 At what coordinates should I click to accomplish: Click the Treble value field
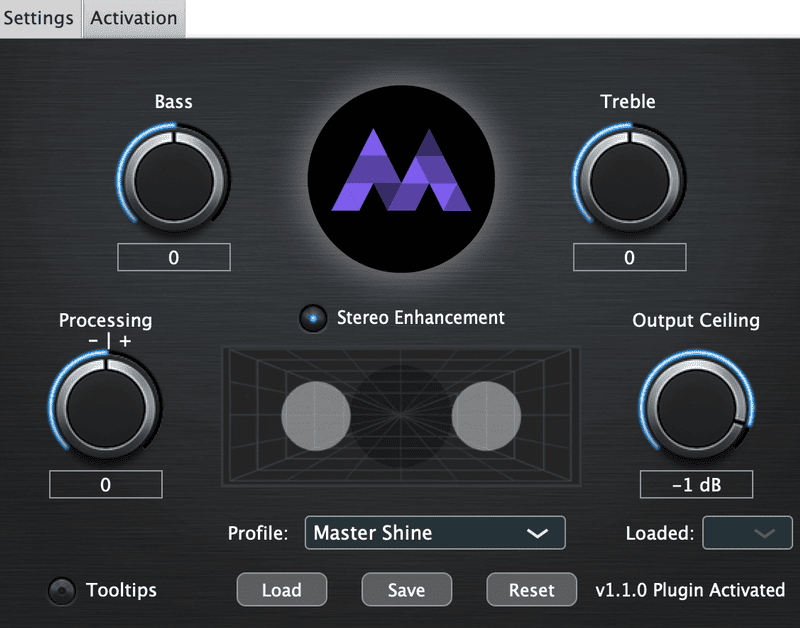(630, 258)
